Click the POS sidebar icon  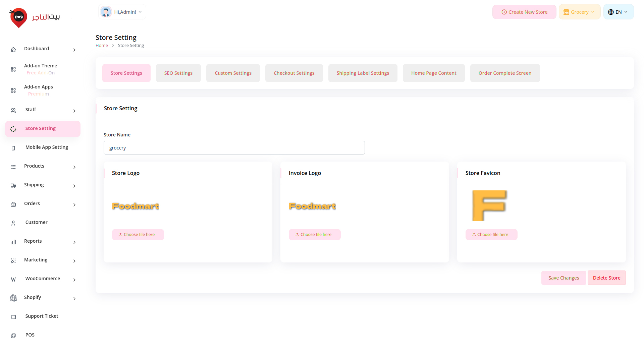pyautogui.click(x=13, y=336)
